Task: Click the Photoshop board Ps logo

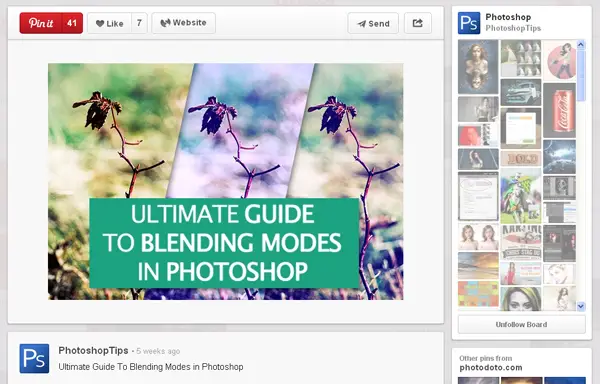Action: pyautogui.click(x=469, y=23)
